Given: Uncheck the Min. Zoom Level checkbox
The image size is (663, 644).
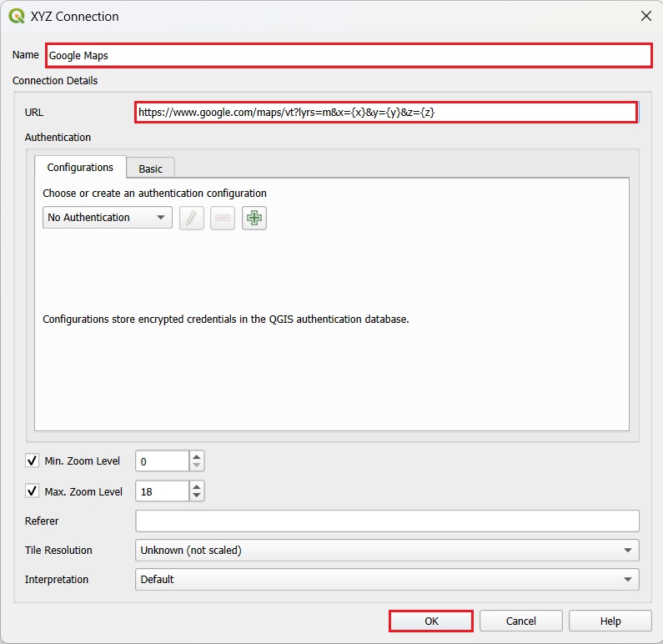Looking at the screenshot, I should 33,461.
